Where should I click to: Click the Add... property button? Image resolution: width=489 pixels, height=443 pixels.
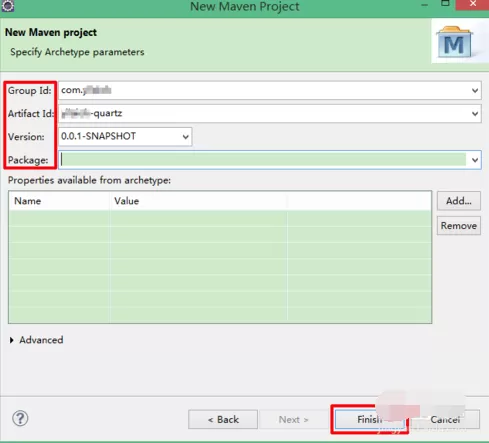click(459, 201)
